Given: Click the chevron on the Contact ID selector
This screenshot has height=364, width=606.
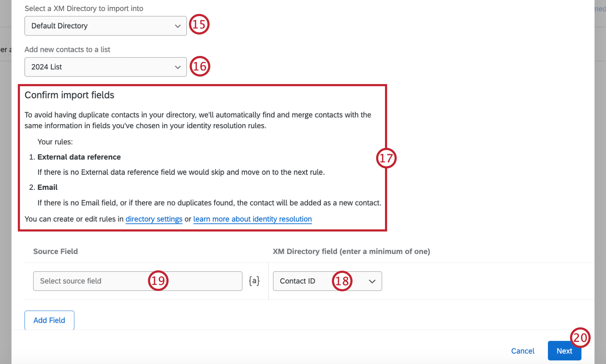Looking at the screenshot, I should point(372,281).
